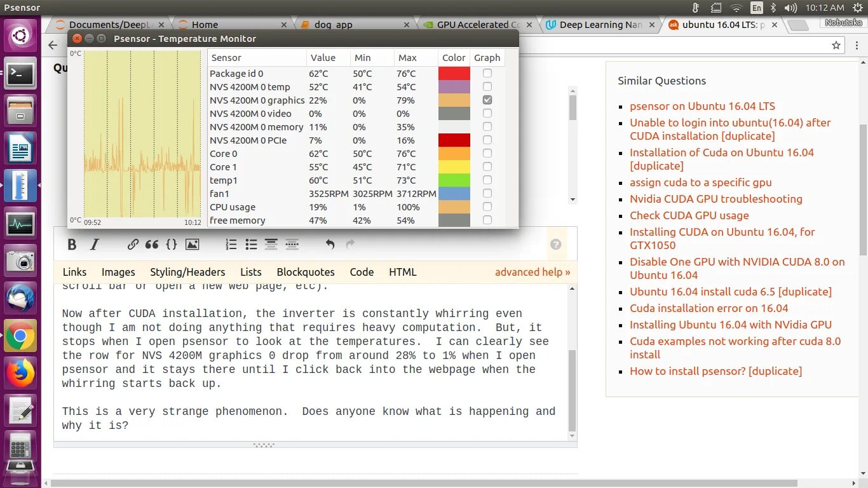Click the blue color swatch for fan1

(454, 194)
